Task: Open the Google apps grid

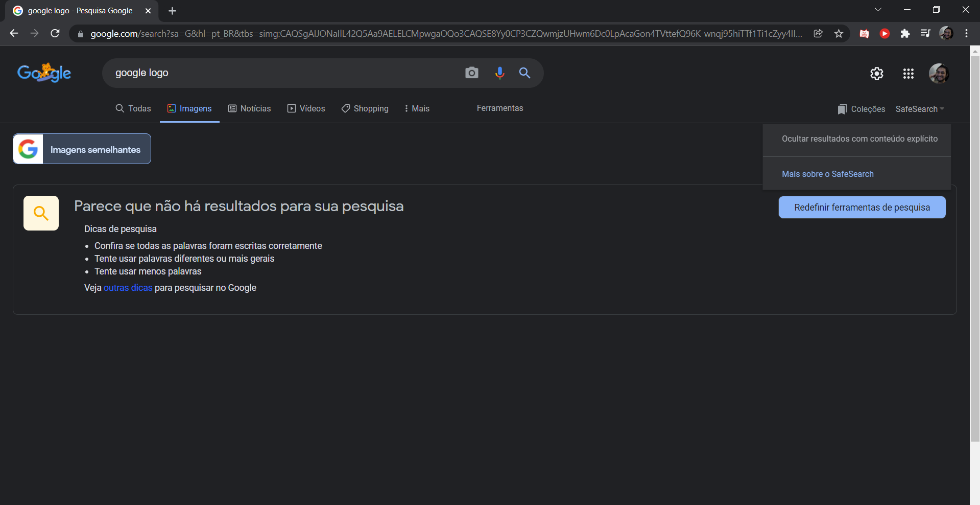Action: [908, 74]
